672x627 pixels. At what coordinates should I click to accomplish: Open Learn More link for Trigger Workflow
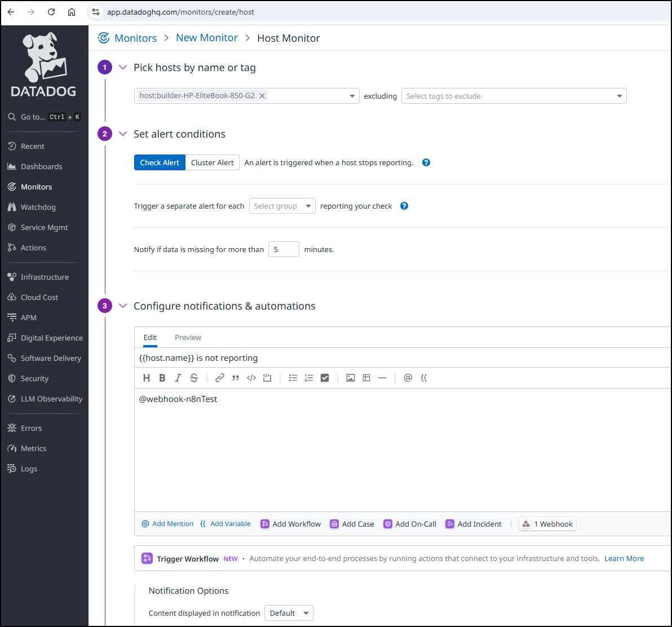624,558
